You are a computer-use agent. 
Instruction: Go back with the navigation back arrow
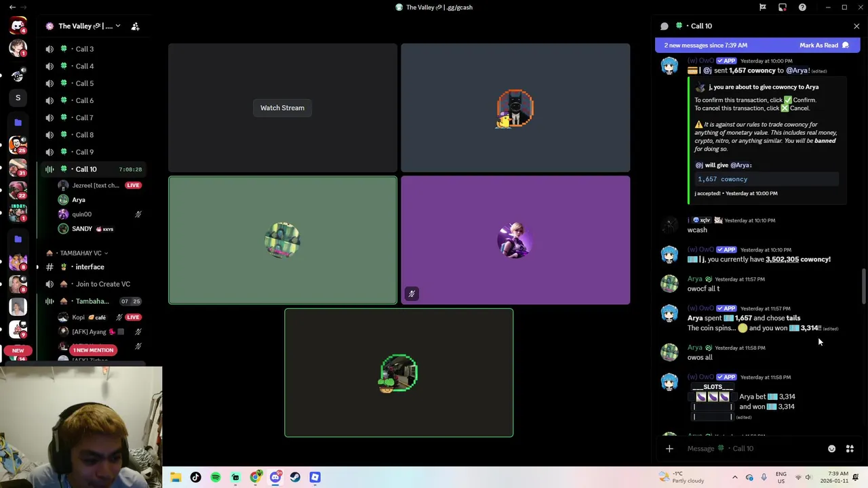pos(12,7)
